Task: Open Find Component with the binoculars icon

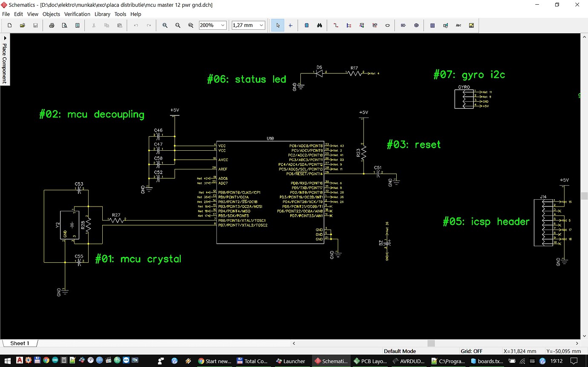Action: point(319,25)
